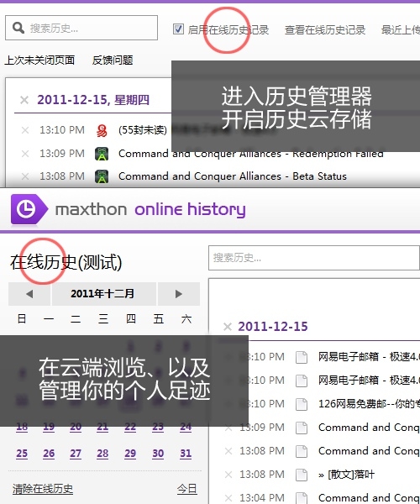
Task: Select December 23 in calendar
Action: pos(158,427)
